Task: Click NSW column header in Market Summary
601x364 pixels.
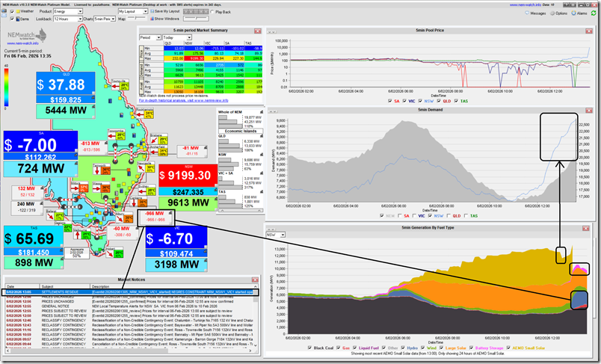Action: 194,43
